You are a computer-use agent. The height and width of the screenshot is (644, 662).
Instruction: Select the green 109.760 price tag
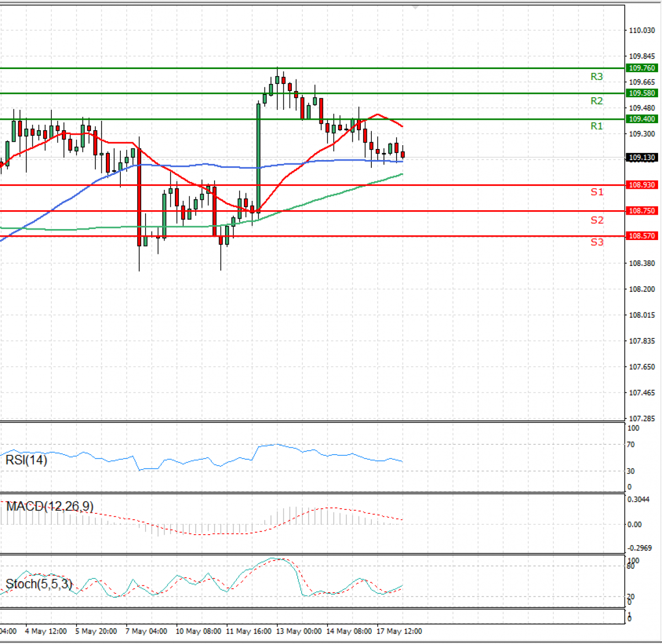[x=642, y=68]
